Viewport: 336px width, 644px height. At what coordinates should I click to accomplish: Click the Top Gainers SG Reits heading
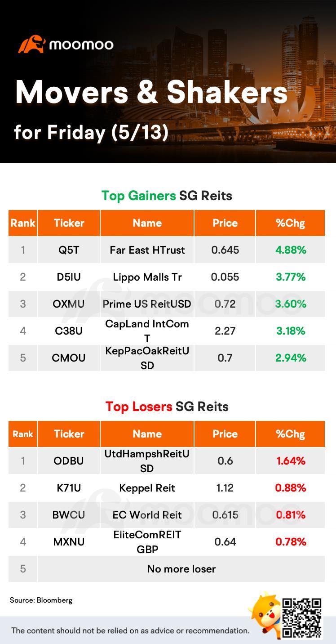click(167, 196)
